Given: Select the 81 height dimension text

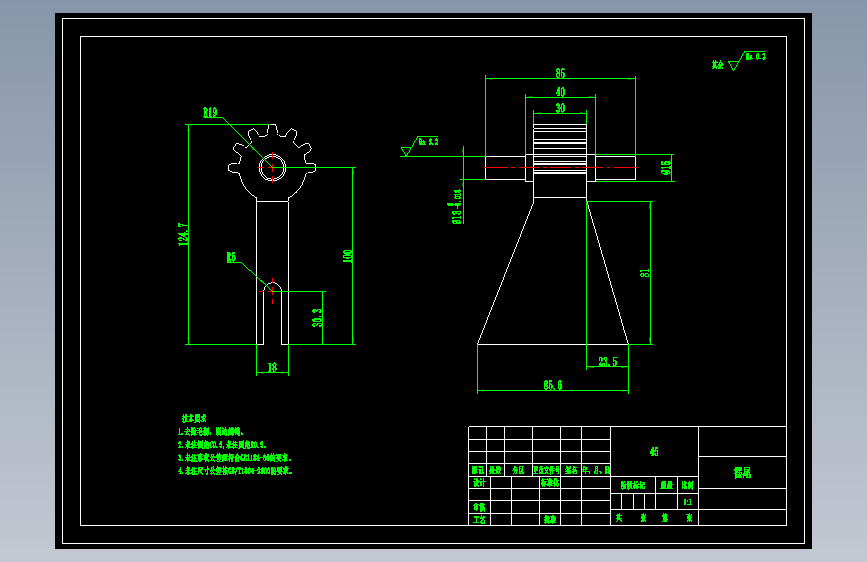Looking at the screenshot, I should click(645, 273).
